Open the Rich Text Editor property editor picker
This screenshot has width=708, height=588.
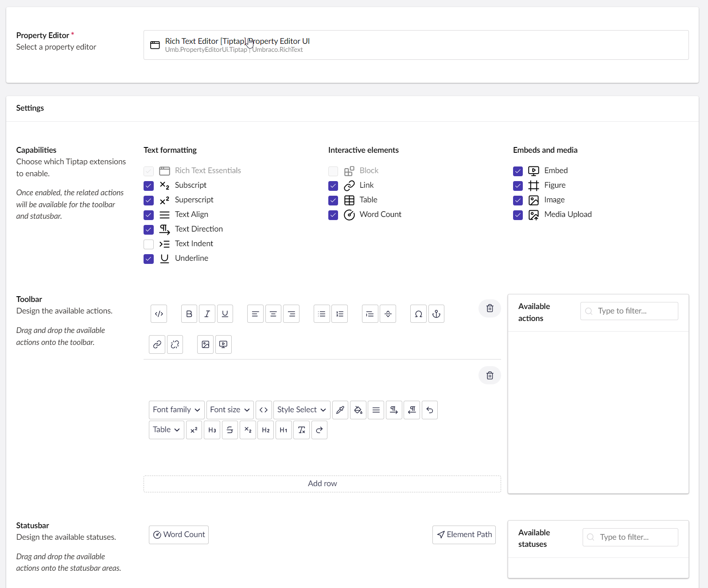point(416,45)
